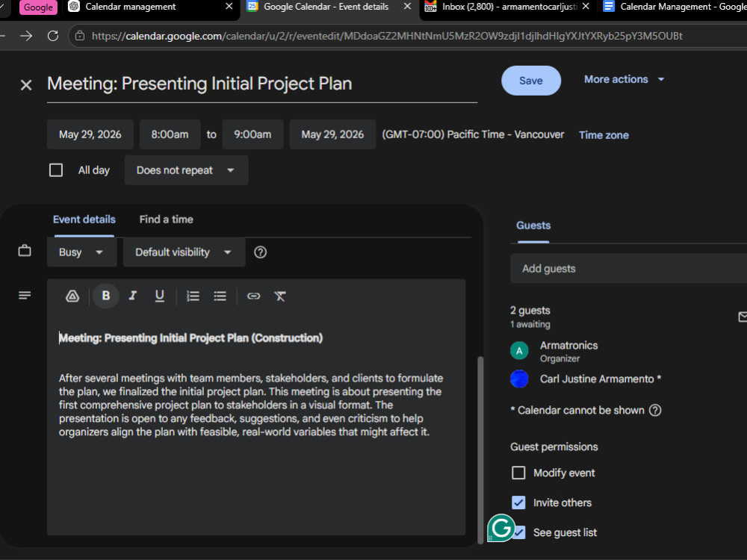Click Armatronics organizer avatar
The height and width of the screenshot is (560, 747).
coord(519,351)
